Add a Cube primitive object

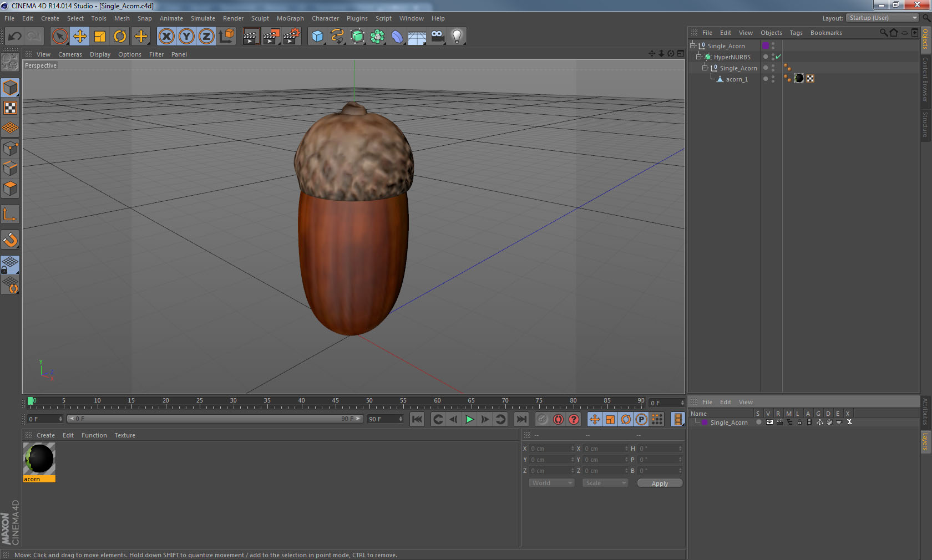[317, 37]
